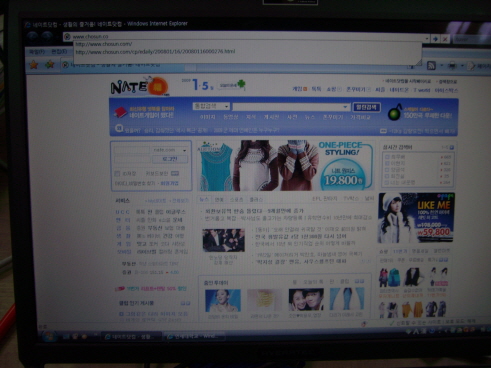
Task: Click the Print icon in command bar
Action: 452,66
